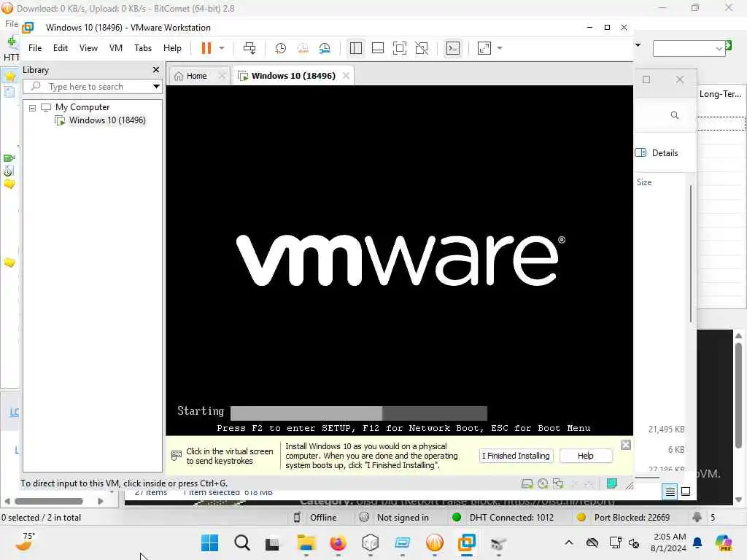This screenshot has width=747, height=560.
Task: Open Firefox from the taskbar
Action: pos(338,542)
